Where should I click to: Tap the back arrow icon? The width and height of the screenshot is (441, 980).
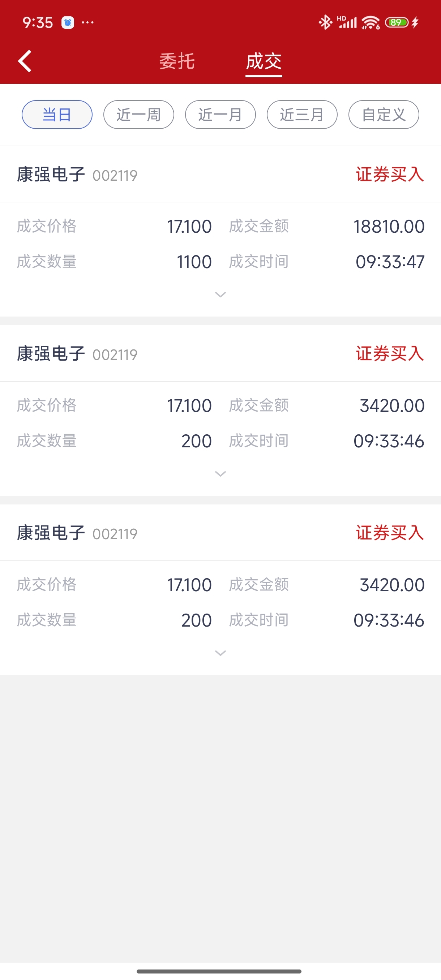pyautogui.click(x=25, y=61)
